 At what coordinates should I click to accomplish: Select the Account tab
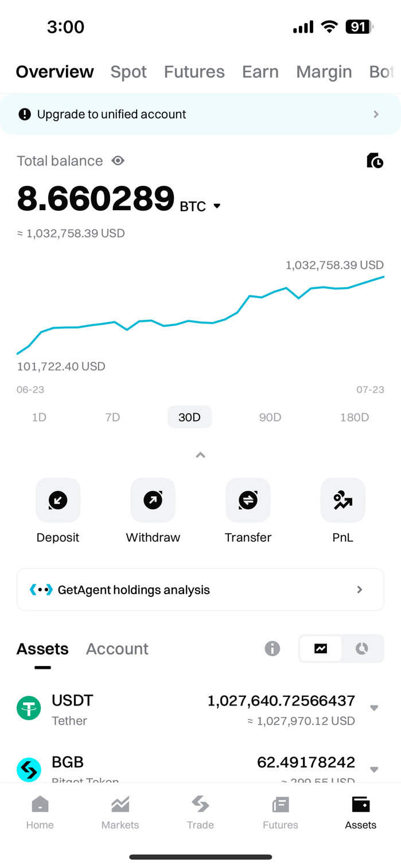(117, 649)
